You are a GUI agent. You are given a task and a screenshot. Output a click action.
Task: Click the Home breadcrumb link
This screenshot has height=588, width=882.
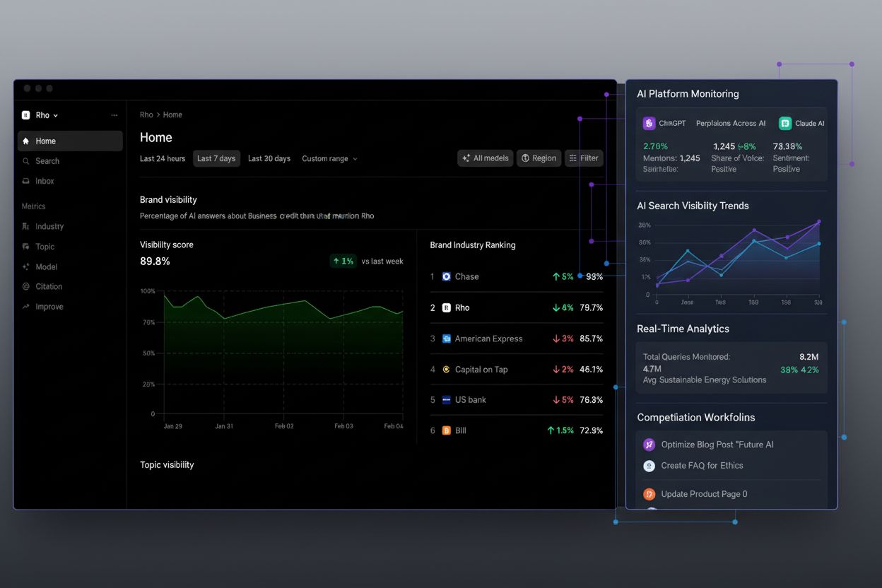pyautogui.click(x=172, y=114)
